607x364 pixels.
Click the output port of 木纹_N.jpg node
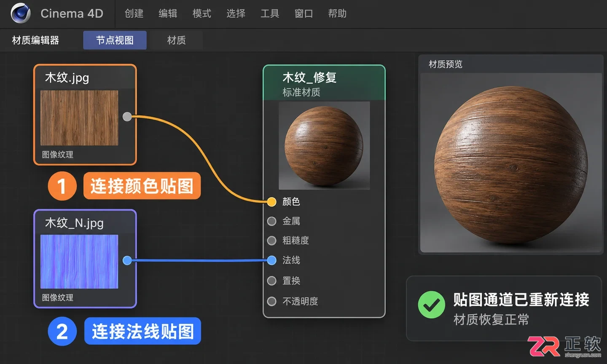(x=127, y=260)
